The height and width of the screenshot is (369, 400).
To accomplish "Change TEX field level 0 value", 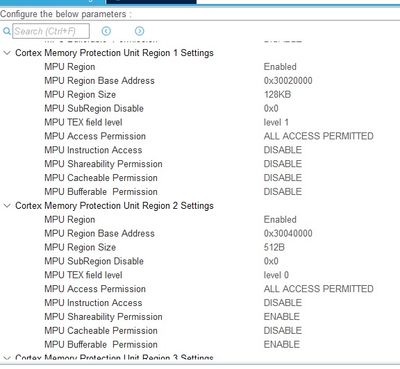I will (x=276, y=275).
